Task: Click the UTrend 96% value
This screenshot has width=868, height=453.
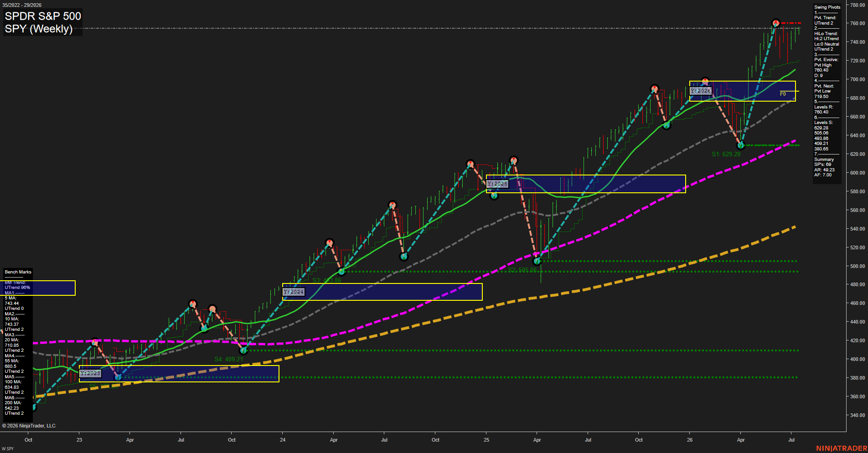Action: tap(17, 288)
